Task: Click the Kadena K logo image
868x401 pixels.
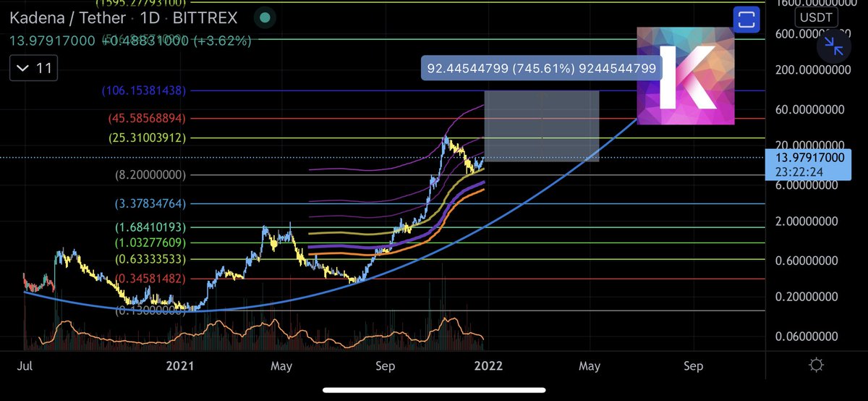Action: [x=686, y=75]
